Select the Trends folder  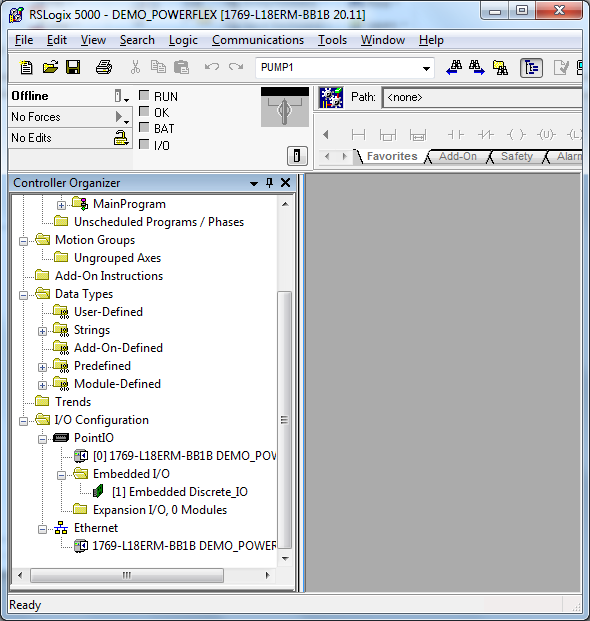(73, 402)
